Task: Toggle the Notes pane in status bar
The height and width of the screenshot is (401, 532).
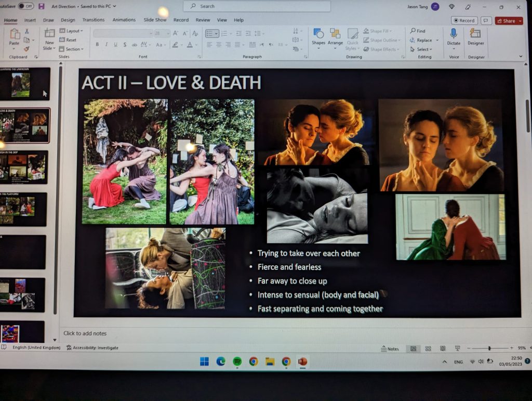Action: pyautogui.click(x=390, y=348)
